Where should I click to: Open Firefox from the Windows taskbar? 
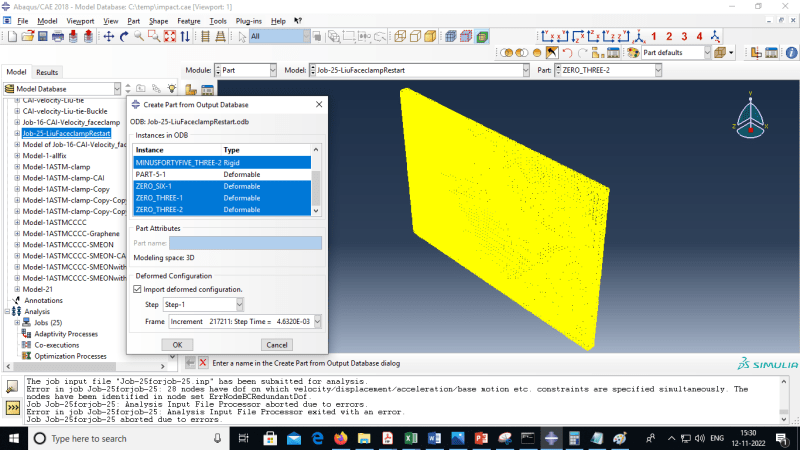coord(340,438)
